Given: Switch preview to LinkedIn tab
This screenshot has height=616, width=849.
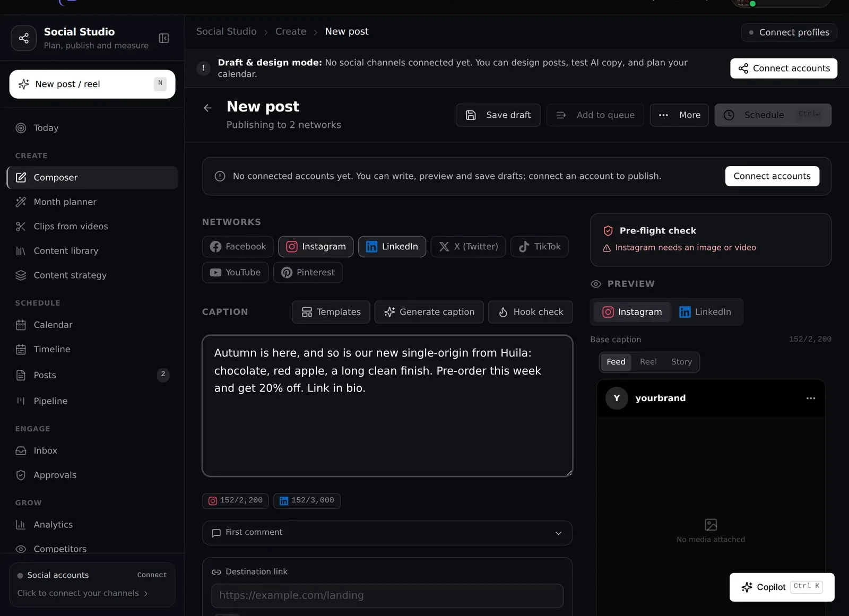Looking at the screenshot, I should tap(705, 312).
